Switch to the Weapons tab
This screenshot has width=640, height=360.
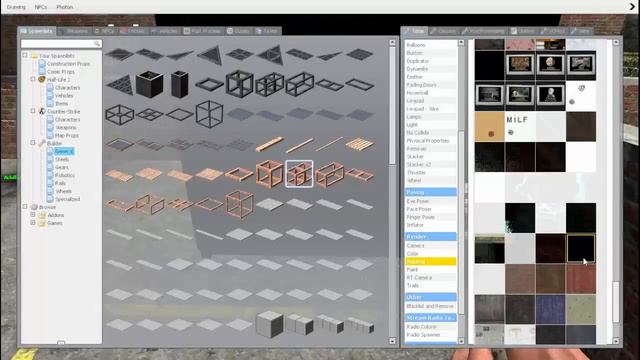click(x=73, y=31)
